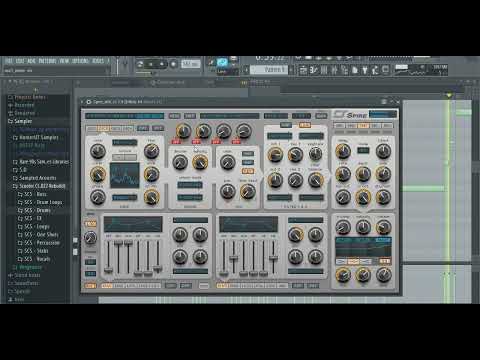Viewport: 480px width, 360px height.
Task: Open the SCS - One Shots folder
Action: pos(38,234)
